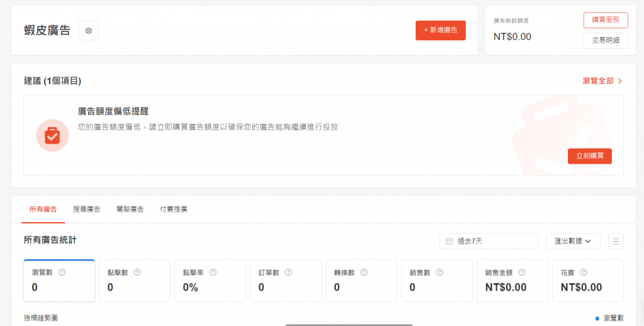Select the 瀏覽數 metric card

click(x=59, y=280)
